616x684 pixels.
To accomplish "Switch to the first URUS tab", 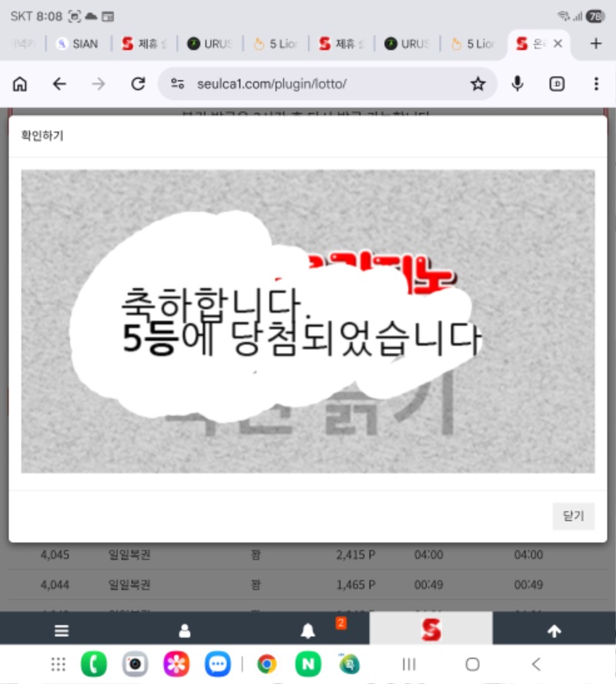I will (x=210, y=44).
